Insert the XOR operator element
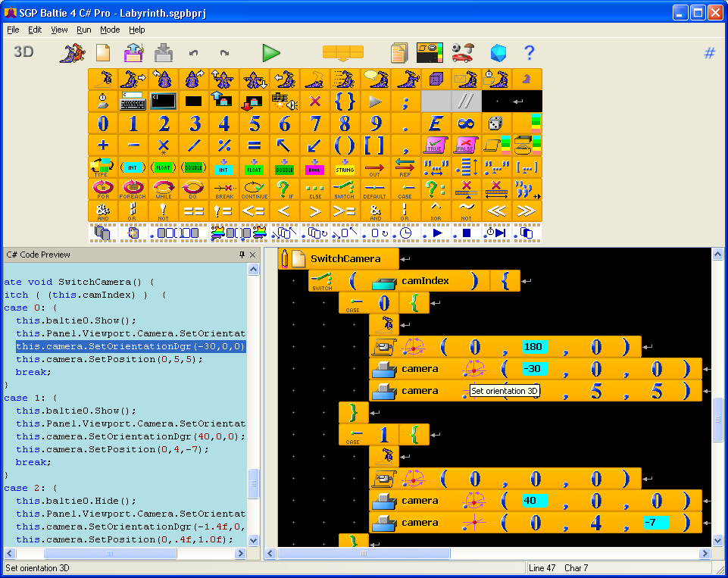The width and height of the screenshot is (728, 578). (x=436, y=211)
